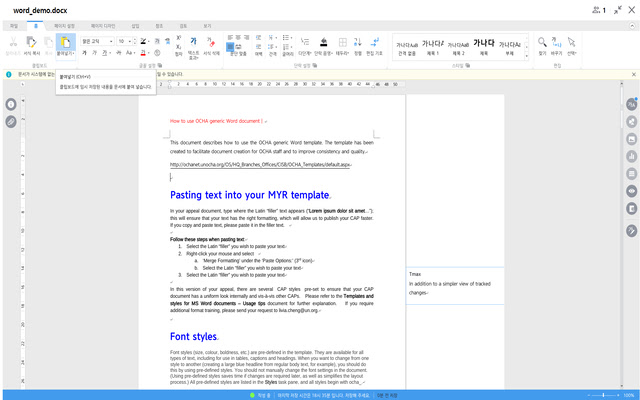
Task: Click the Format Painter (서식 복사) icon
Action: click(33, 43)
